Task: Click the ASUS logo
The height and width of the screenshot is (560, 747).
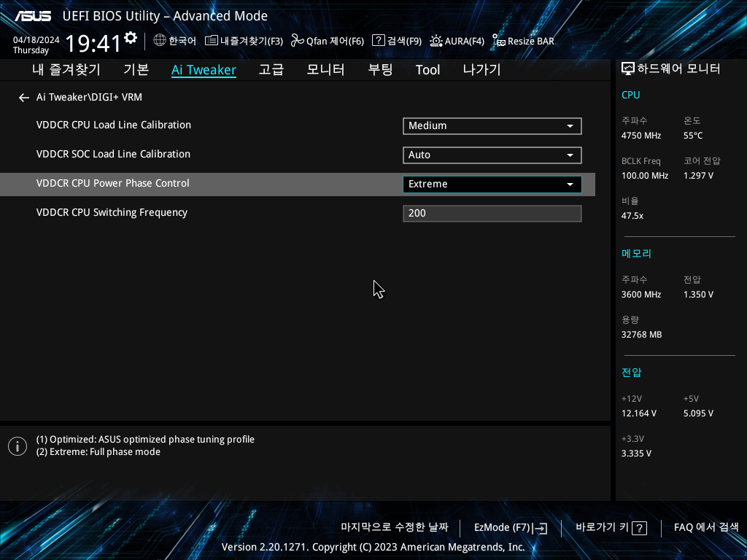Action: pos(33,16)
